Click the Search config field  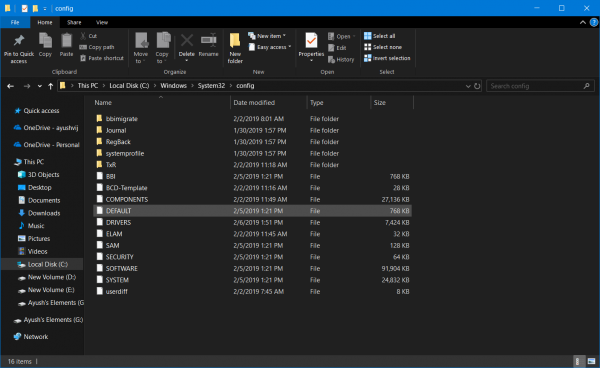[x=540, y=86]
